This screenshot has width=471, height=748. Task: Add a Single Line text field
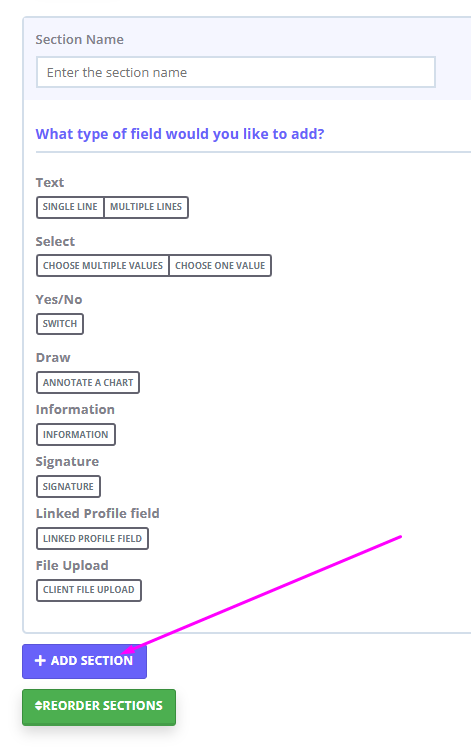click(70, 207)
